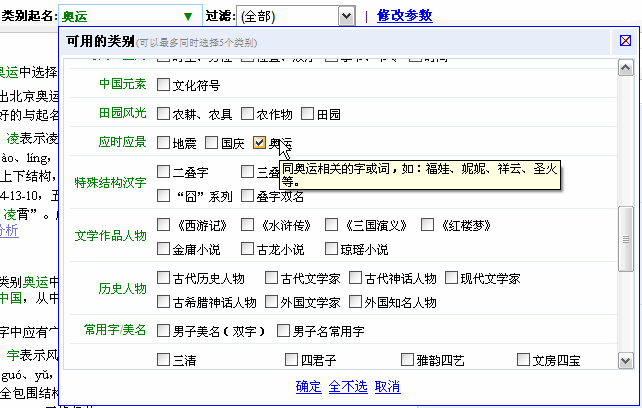Check the 地震 checkbox
The image size is (642, 408).
(163, 143)
